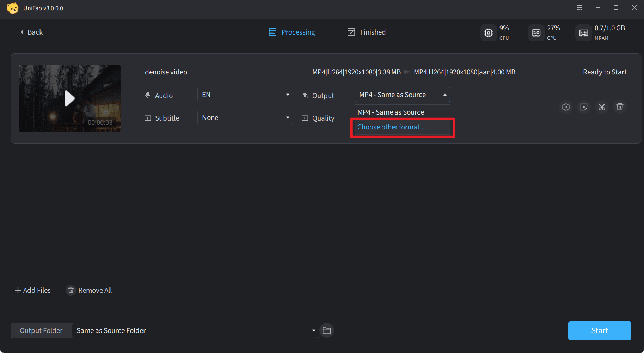Browse output folder with folder icon
644x353 pixels.
(327, 330)
